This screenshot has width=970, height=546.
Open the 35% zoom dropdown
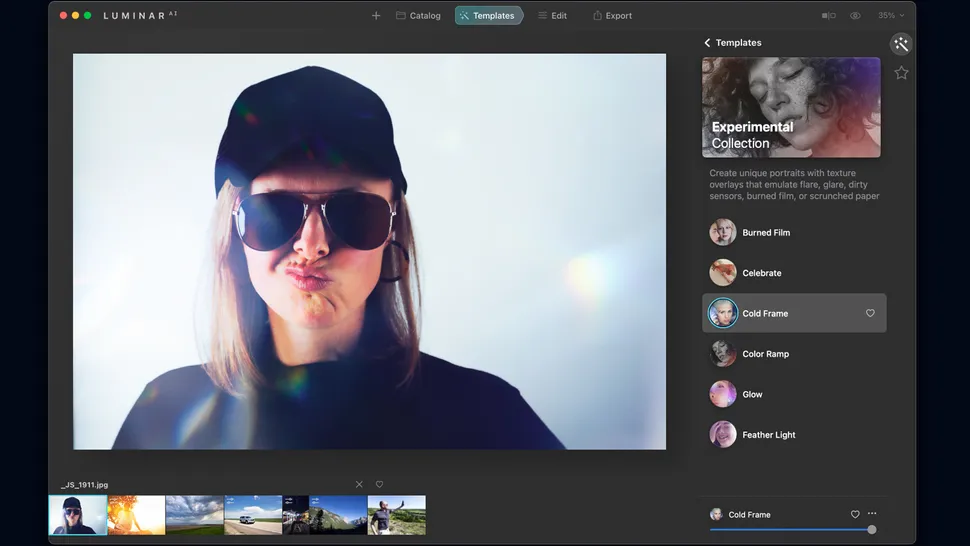click(x=890, y=16)
